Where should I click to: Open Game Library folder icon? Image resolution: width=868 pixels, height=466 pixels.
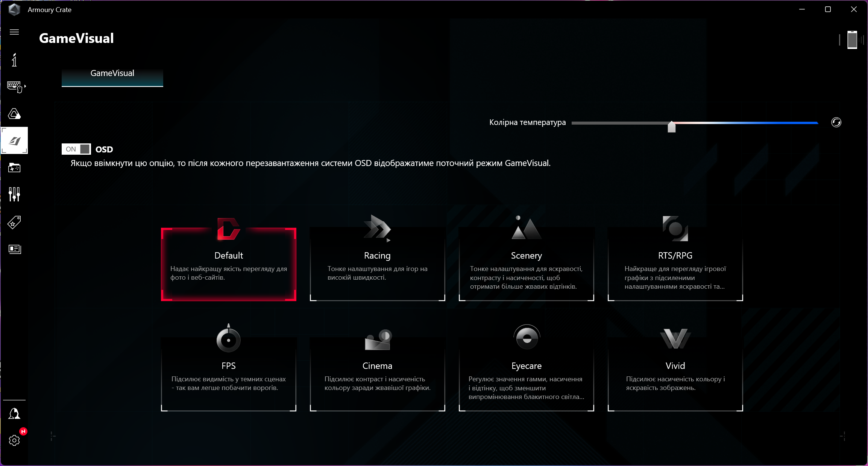tap(14, 168)
